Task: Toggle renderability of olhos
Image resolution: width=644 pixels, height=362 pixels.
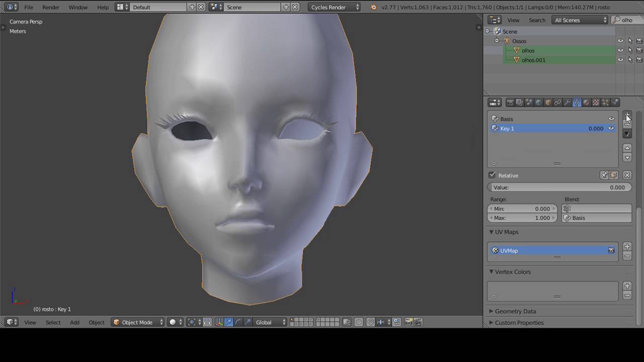Action: [x=639, y=50]
